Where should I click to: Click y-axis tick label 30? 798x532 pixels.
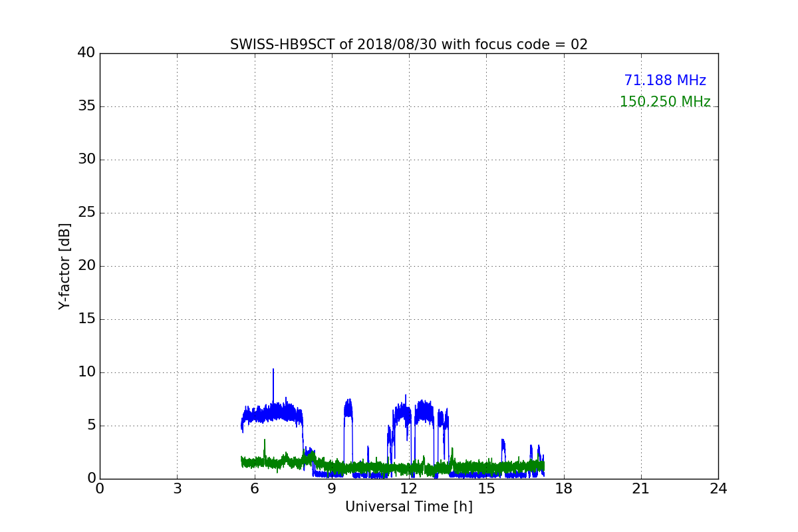click(86, 160)
